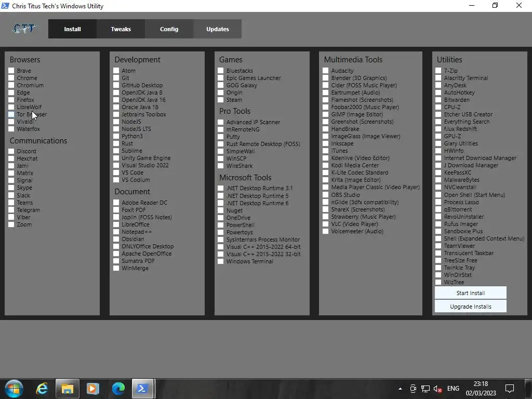Check the PowerShell checkbox
The width and height of the screenshot is (532, 399).
click(x=220, y=225)
